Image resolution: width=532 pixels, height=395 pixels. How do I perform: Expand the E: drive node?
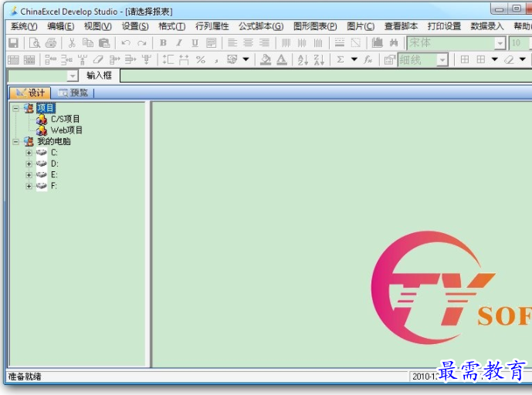click(29, 175)
